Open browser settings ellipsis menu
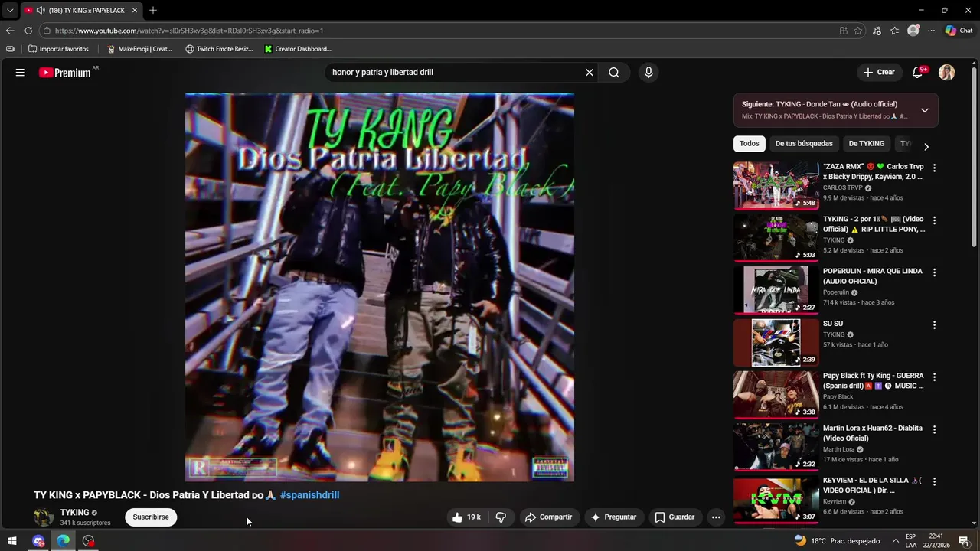The image size is (980, 551). tap(931, 31)
